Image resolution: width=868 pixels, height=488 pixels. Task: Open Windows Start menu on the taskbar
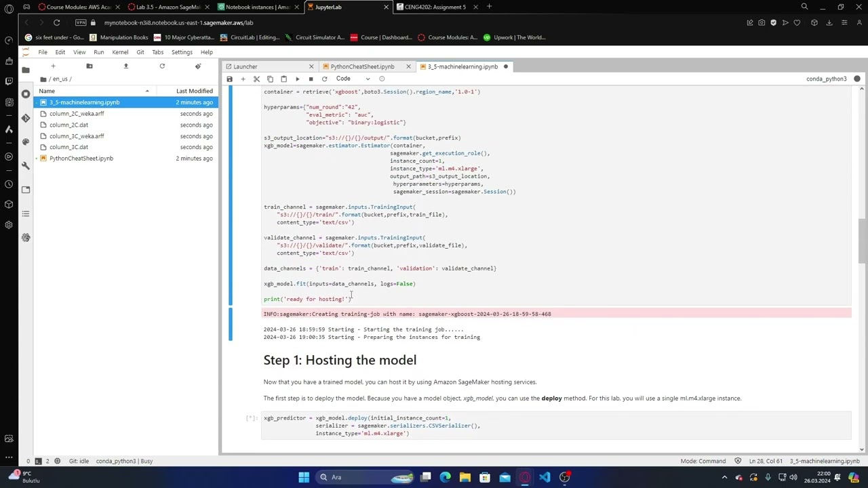pos(304,477)
